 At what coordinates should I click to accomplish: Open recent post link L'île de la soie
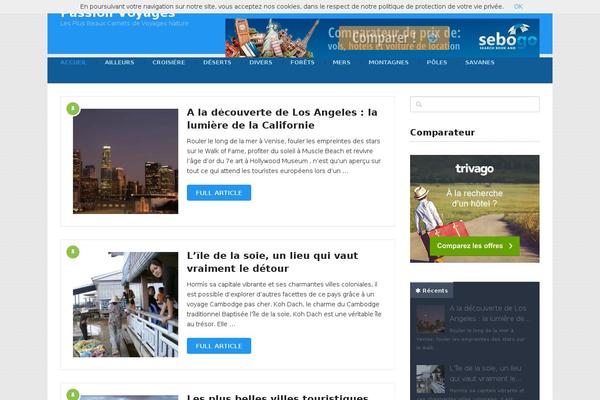tap(486, 373)
